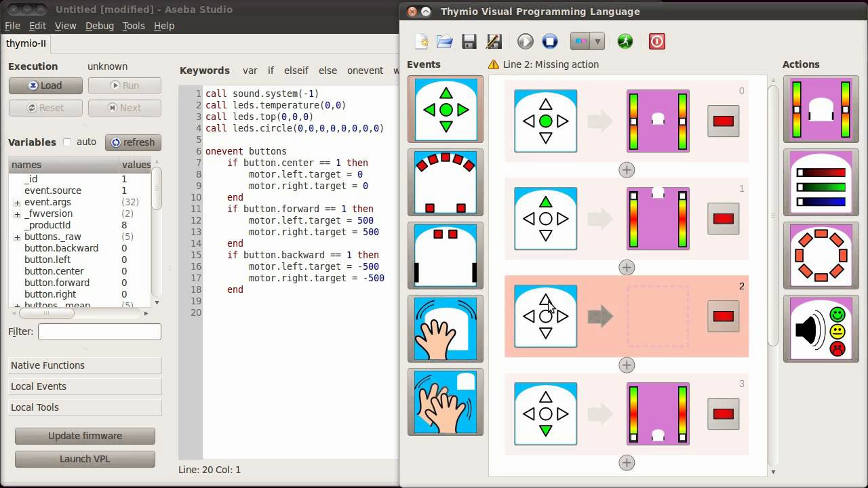Select the tap event block with single hand

tap(446, 329)
